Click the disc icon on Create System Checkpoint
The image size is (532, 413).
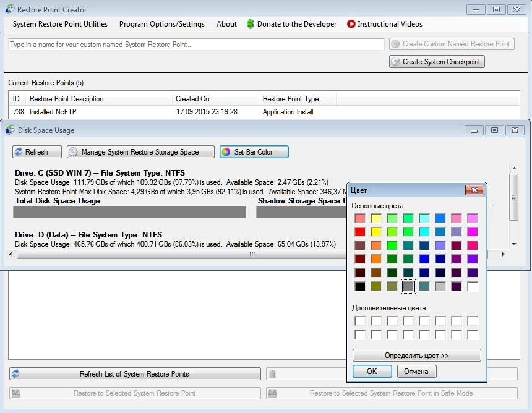point(395,62)
